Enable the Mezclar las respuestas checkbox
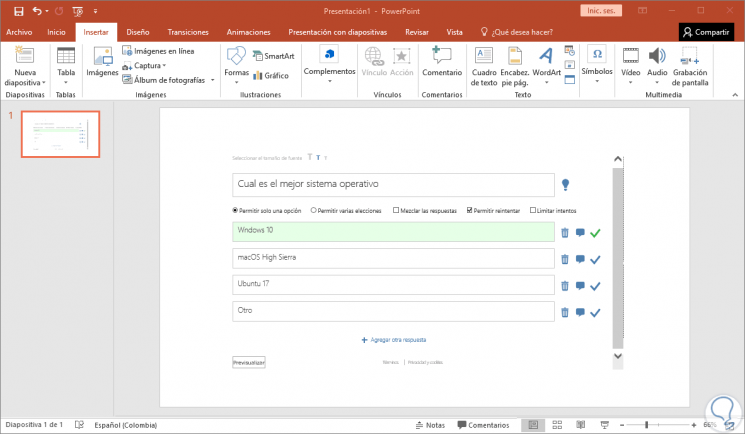Viewport: 745px width, 434px height. tap(396, 210)
